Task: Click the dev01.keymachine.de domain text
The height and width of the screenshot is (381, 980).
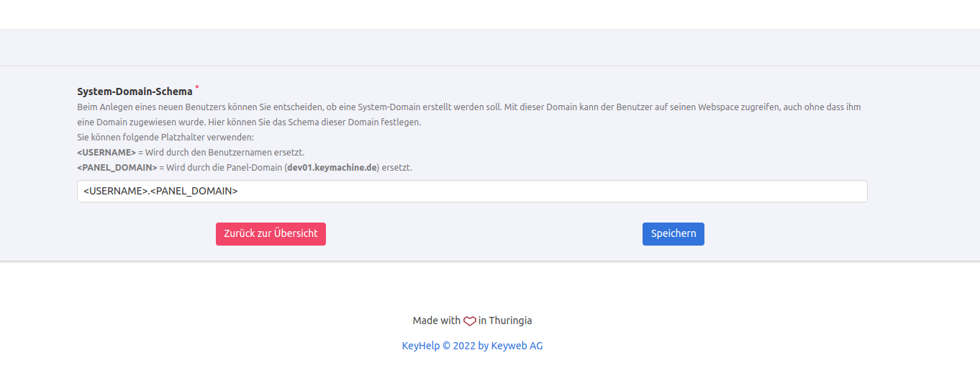Action: (x=331, y=168)
